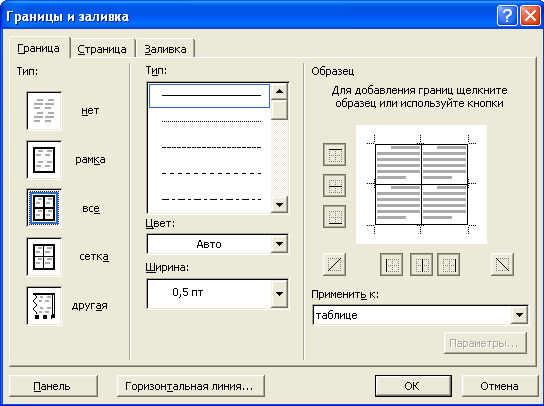Screen dimensions: 544x406
Task: Click the 'Панель' button
Action: click(53, 386)
